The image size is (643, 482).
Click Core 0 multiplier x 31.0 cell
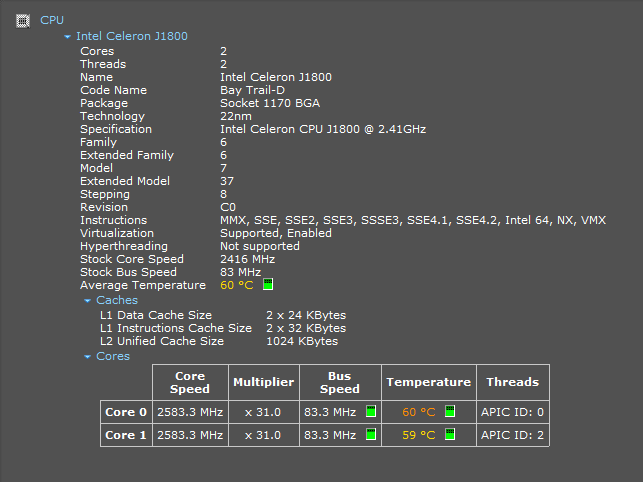pyautogui.click(x=263, y=412)
